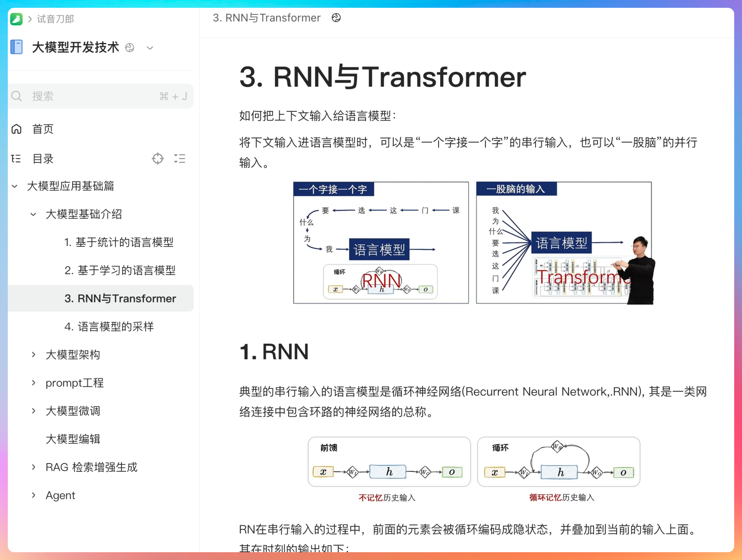Go to the 试音刀郎 breadcrumb
This screenshot has height=560, width=742.
pyautogui.click(x=55, y=19)
